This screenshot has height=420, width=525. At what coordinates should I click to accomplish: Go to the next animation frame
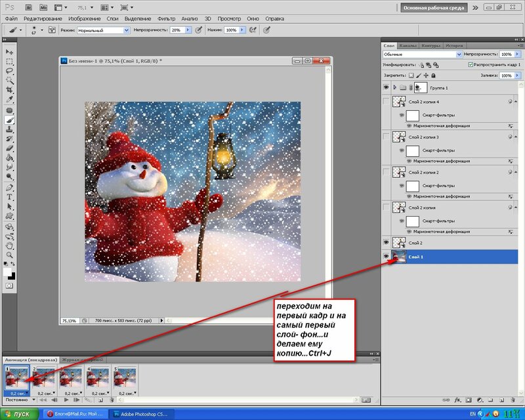(x=77, y=400)
